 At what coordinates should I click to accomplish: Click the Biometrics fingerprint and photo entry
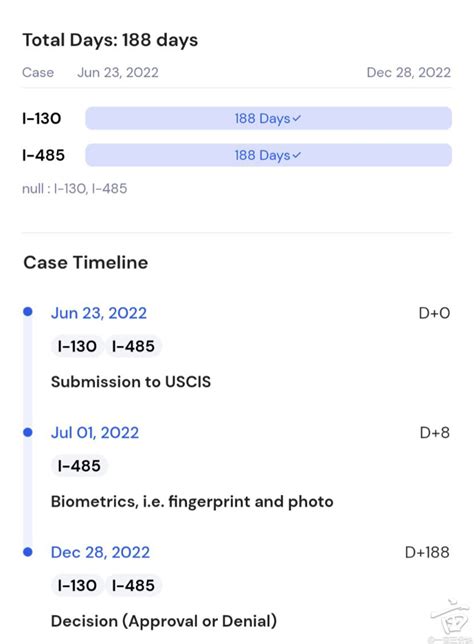click(192, 502)
